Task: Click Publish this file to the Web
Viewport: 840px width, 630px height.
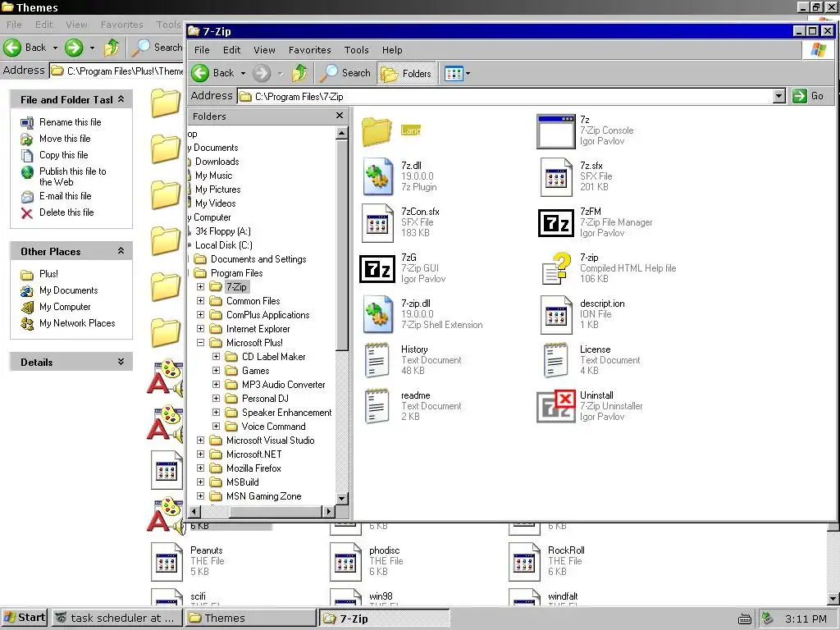Action: (x=72, y=177)
